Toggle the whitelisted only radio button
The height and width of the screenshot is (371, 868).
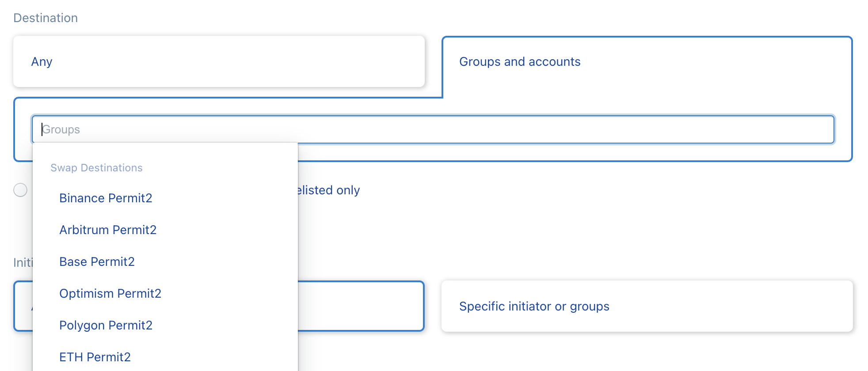pyautogui.click(x=20, y=190)
